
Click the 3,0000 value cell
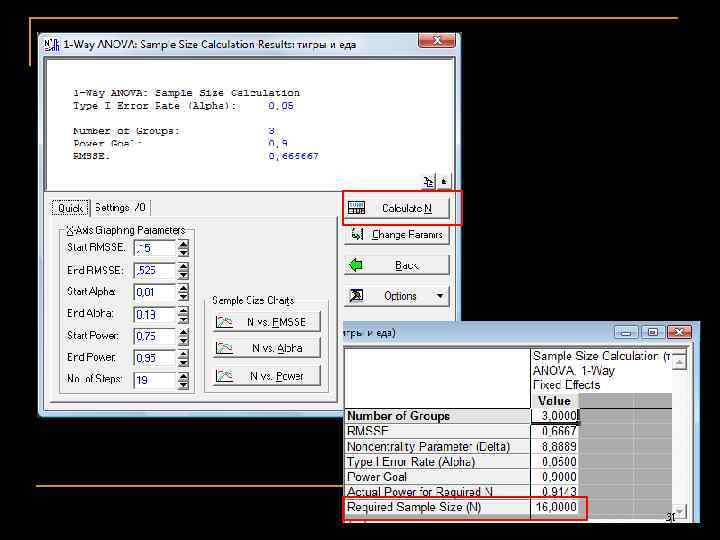pos(554,416)
